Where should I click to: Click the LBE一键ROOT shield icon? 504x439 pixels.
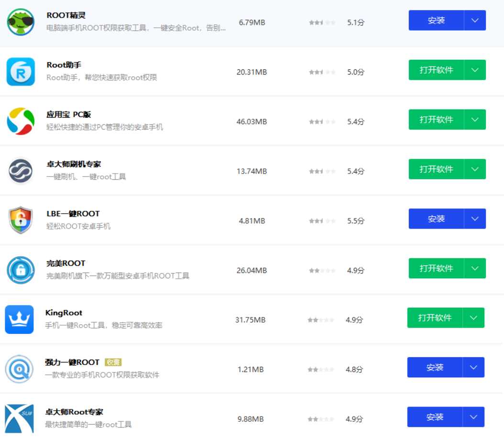21,220
